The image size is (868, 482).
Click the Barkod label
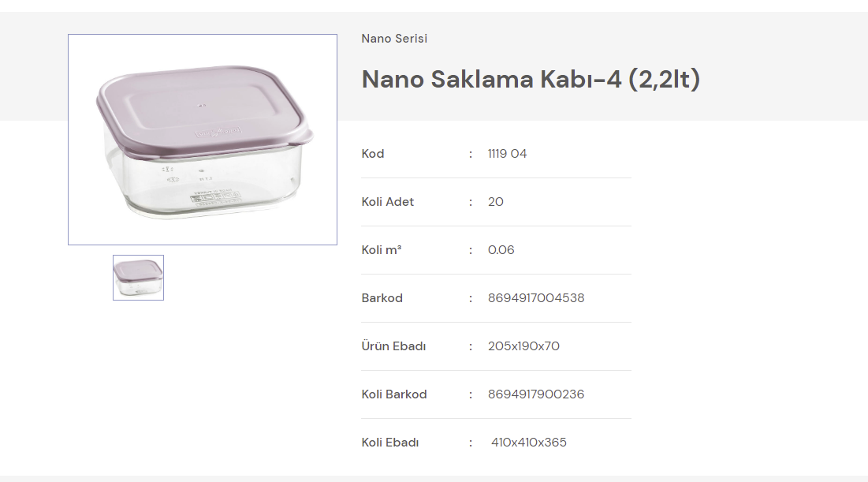(x=382, y=298)
